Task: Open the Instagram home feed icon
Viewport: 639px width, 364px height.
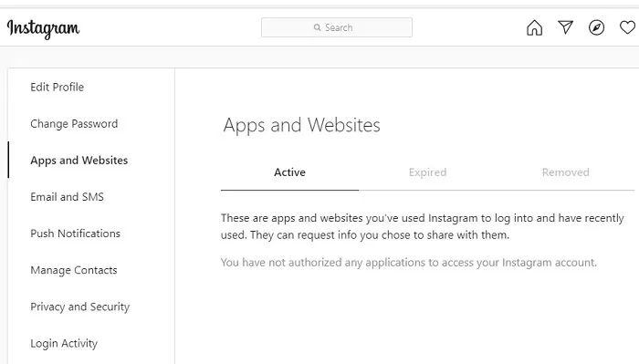Action: click(534, 27)
